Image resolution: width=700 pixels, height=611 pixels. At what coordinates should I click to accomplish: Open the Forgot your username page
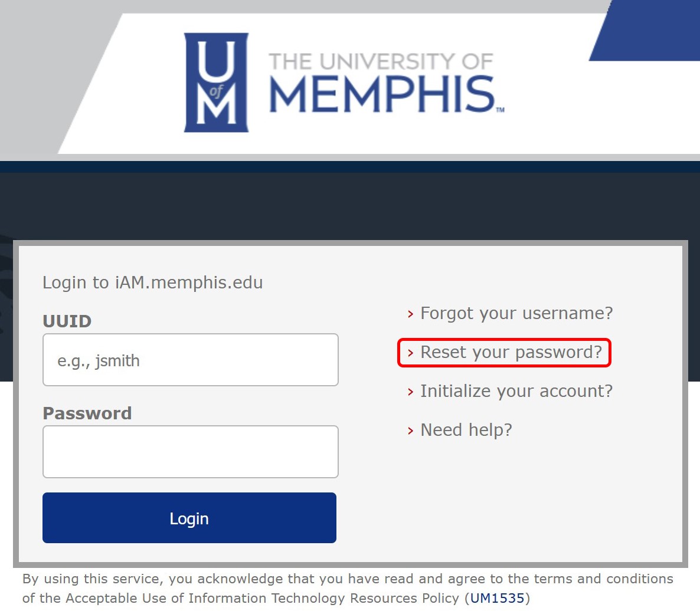516,314
